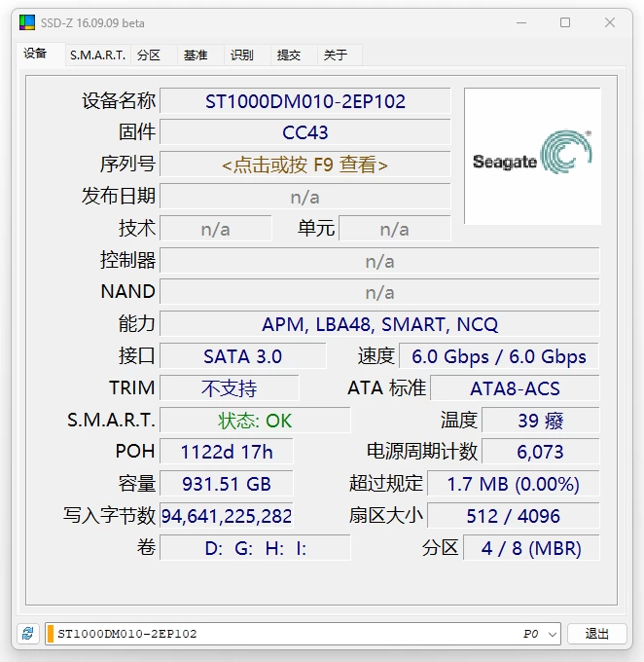Screen dimensions: 644x662
Task: Switch to the S.M.A.R.T. tab
Action: point(97,55)
